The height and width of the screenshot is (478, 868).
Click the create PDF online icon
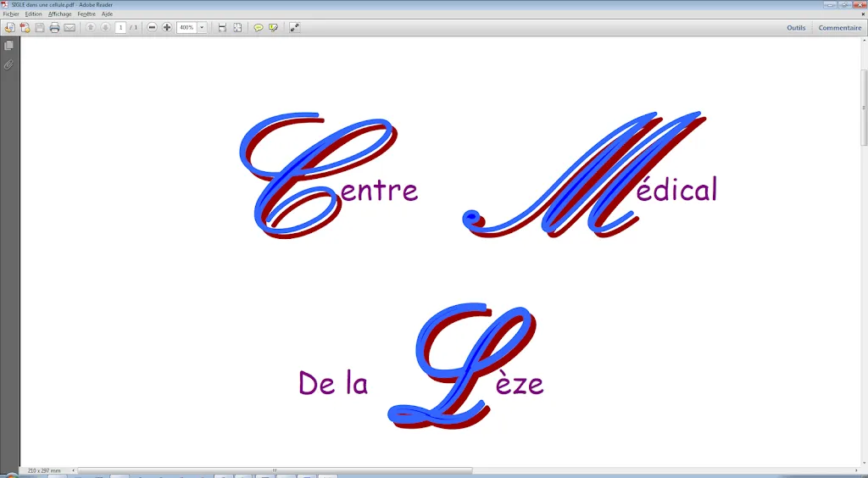tap(9, 28)
